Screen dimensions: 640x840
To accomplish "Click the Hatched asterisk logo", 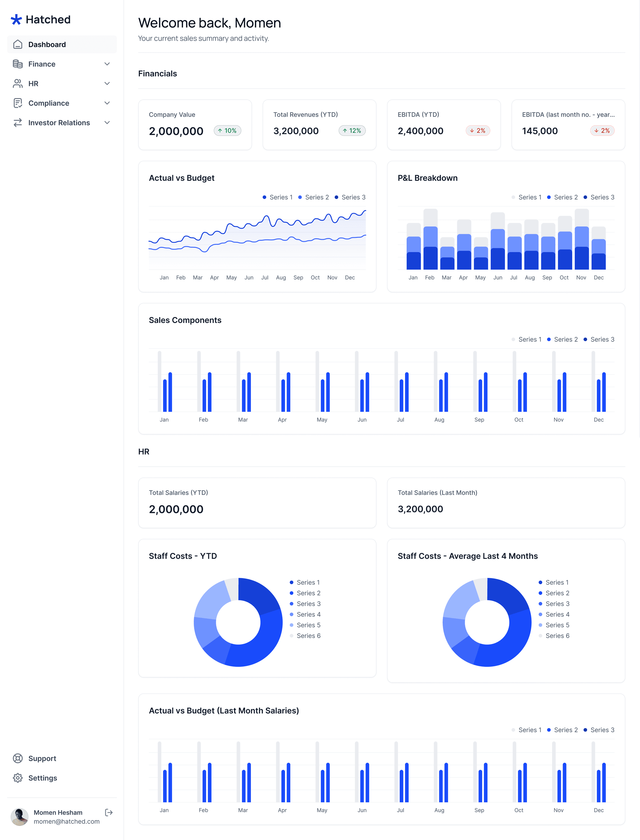I will (17, 19).
